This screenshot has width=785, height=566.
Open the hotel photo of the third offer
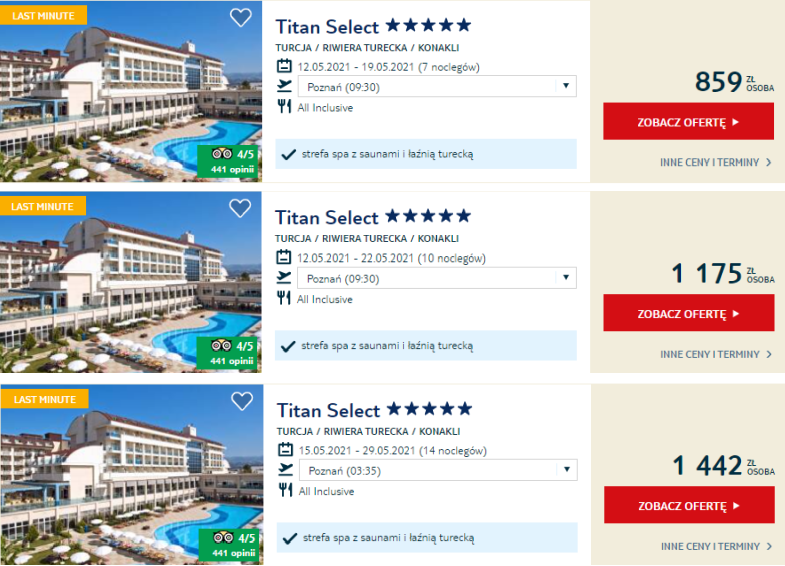tap(132, 474)
